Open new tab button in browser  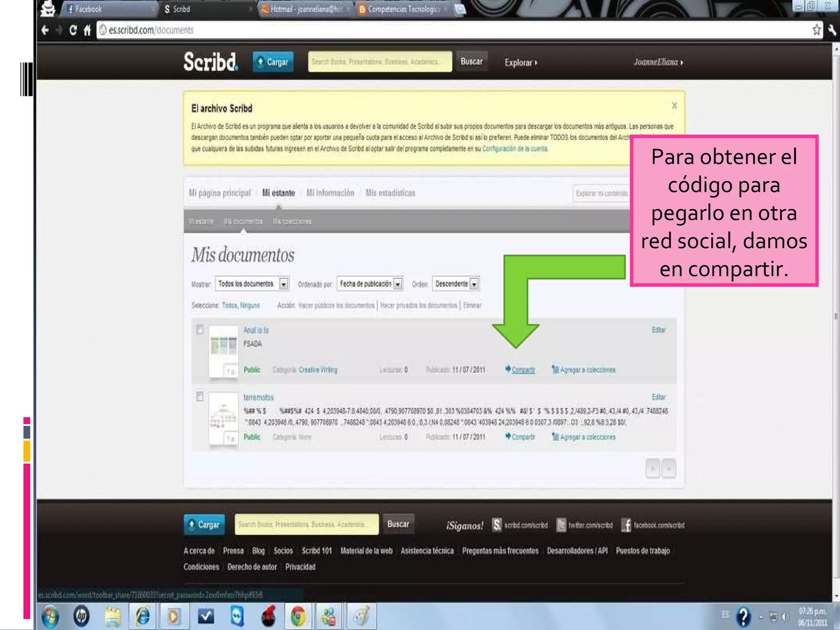click(x=461, y=9)
